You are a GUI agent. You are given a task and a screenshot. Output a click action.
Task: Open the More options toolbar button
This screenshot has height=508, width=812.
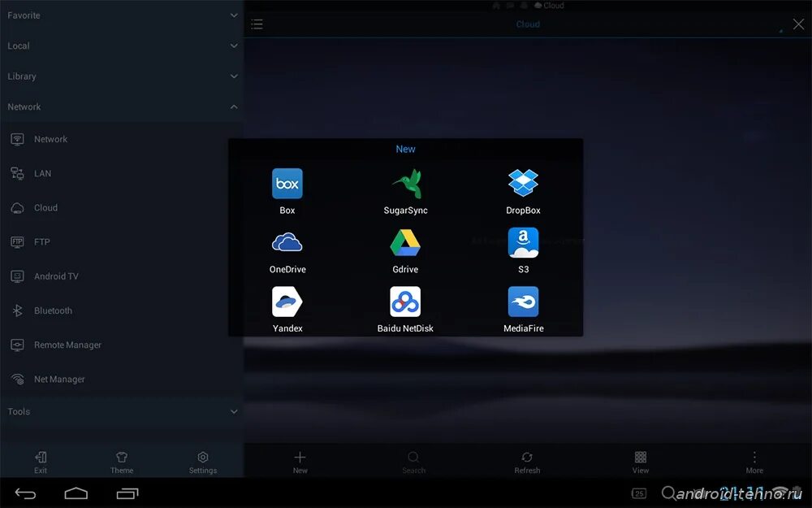[754, 462]
